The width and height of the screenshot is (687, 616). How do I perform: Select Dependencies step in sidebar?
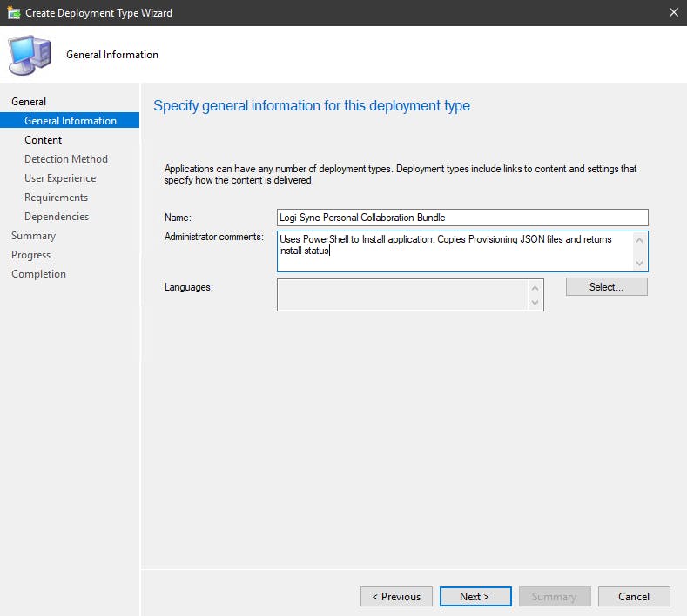coord(57,217)
